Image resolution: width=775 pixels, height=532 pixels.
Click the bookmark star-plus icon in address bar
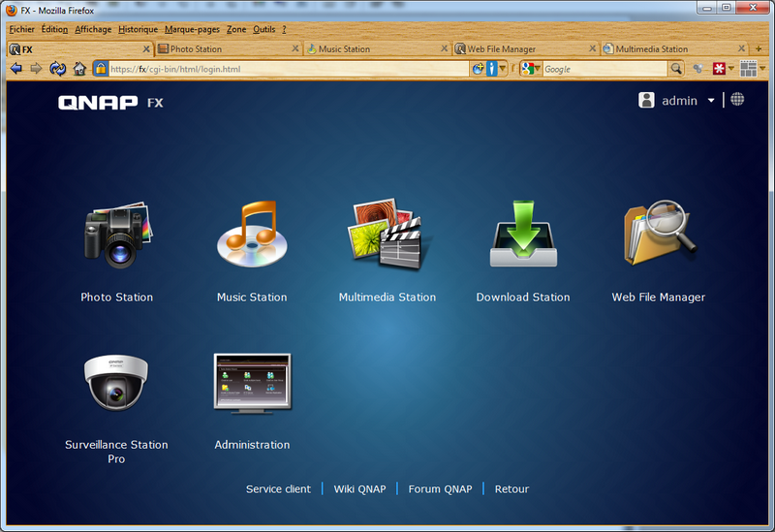pyautogui.click(x=478, y=69)
